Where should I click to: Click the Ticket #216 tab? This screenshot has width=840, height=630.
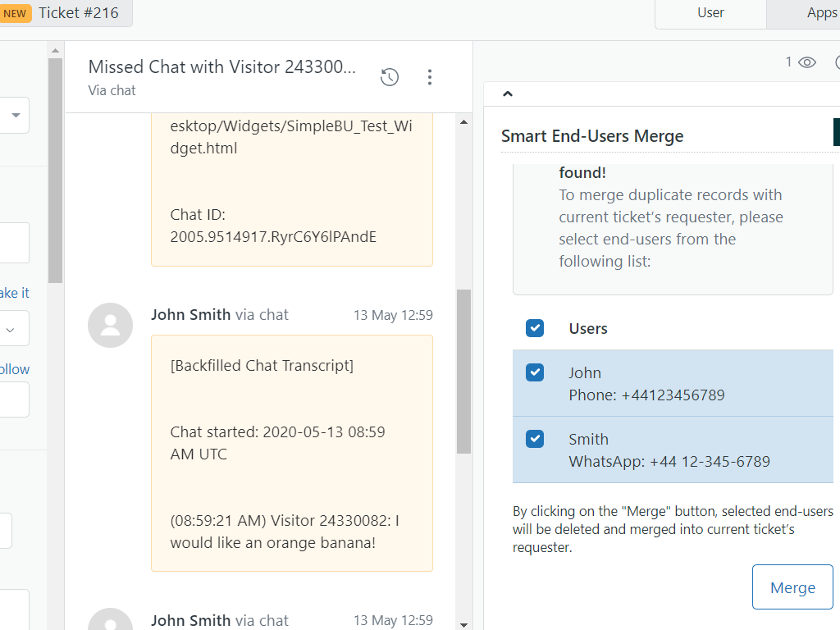point(78,13)
